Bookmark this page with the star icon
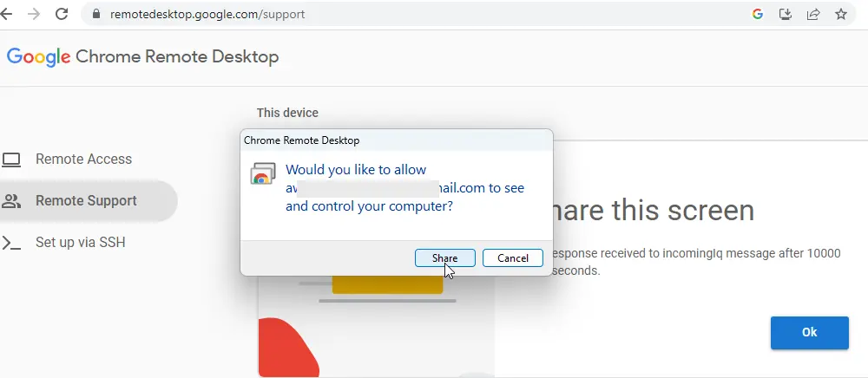 tap(841, 15)
